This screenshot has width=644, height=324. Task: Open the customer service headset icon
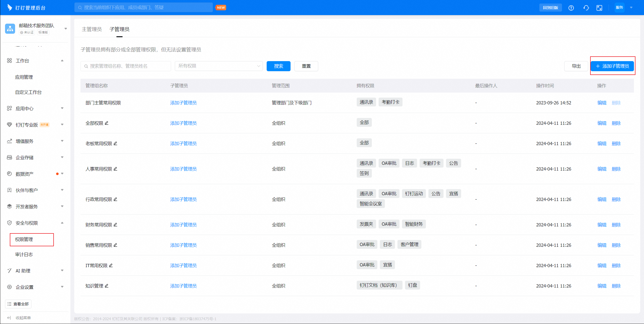coord(586,8)
